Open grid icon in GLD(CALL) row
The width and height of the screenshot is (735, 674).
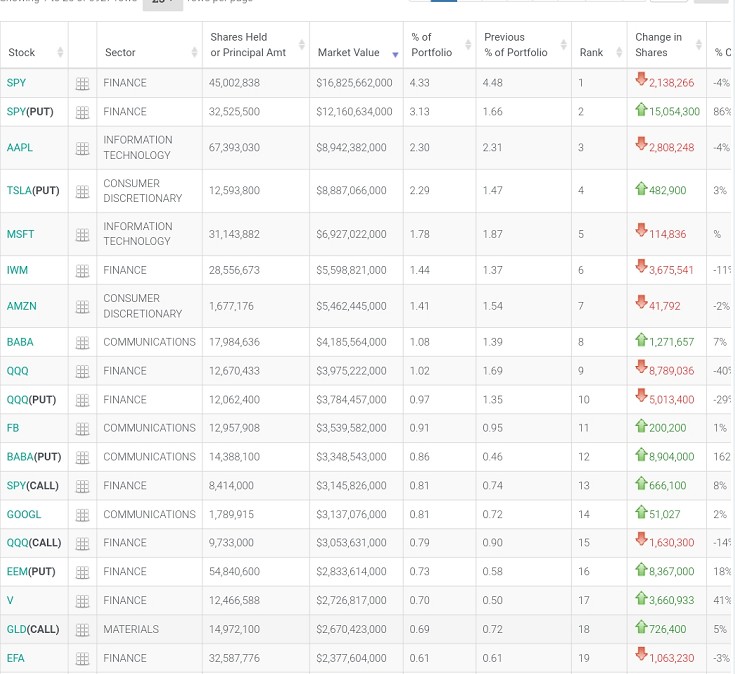click(x=82, y=630)
